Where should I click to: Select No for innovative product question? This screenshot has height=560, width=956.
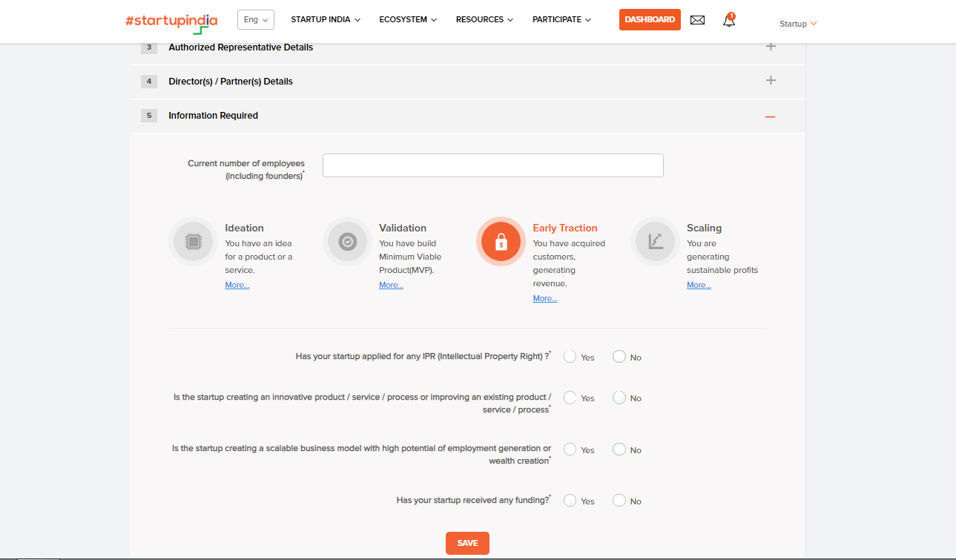click(x=618, y=397)
